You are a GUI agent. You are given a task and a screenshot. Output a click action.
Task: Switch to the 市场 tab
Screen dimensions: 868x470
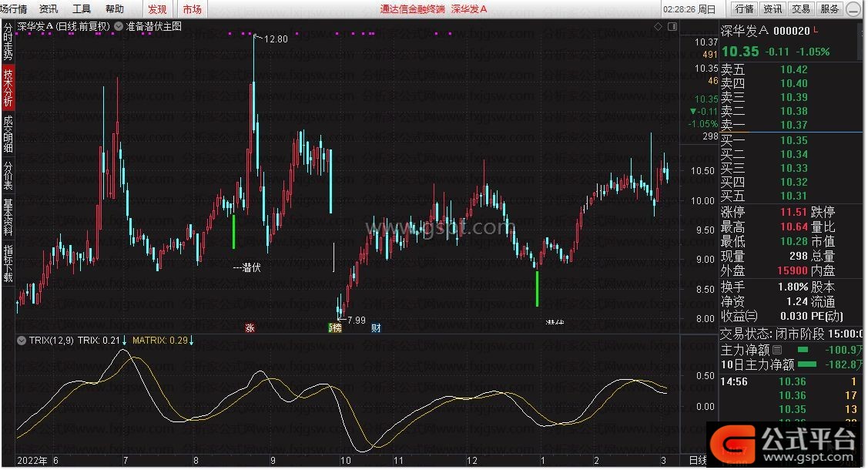tap(192, 8)
